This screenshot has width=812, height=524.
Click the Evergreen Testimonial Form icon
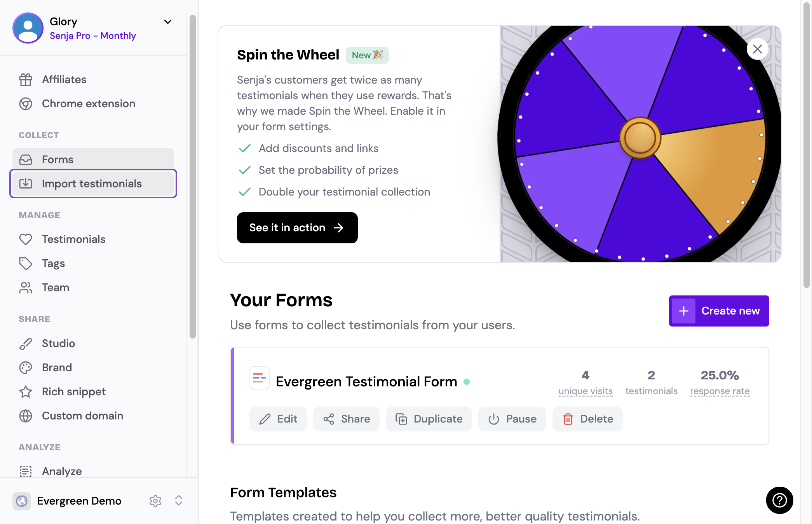click(259, 378)
